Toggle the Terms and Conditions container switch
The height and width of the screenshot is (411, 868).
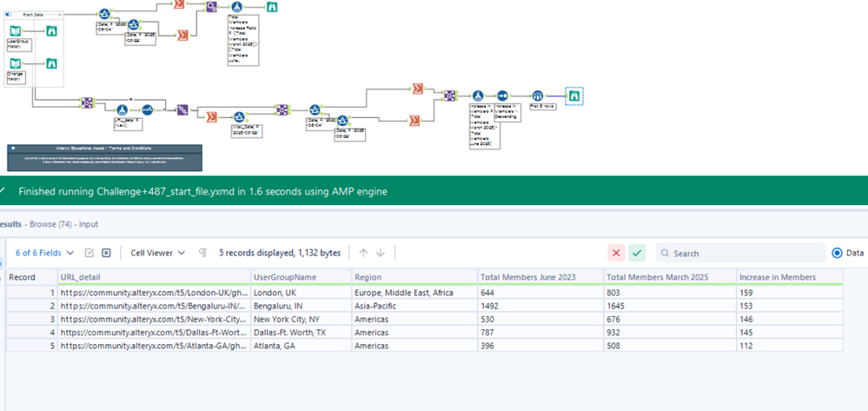click(x=12, y=148)
